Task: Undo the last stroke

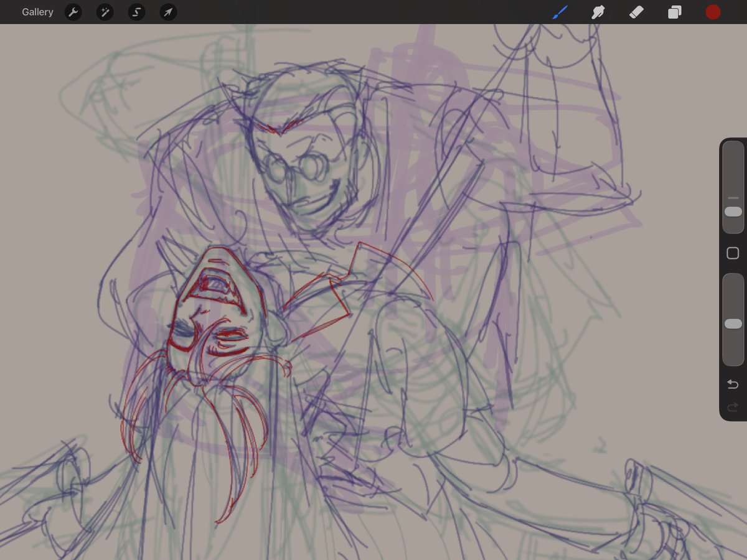Action: pos(733,385)
